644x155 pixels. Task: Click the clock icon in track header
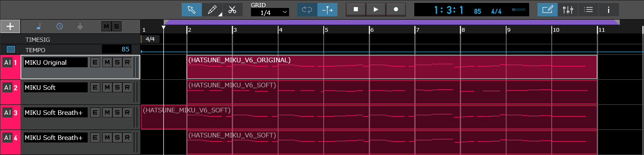(x=60, y=27)
